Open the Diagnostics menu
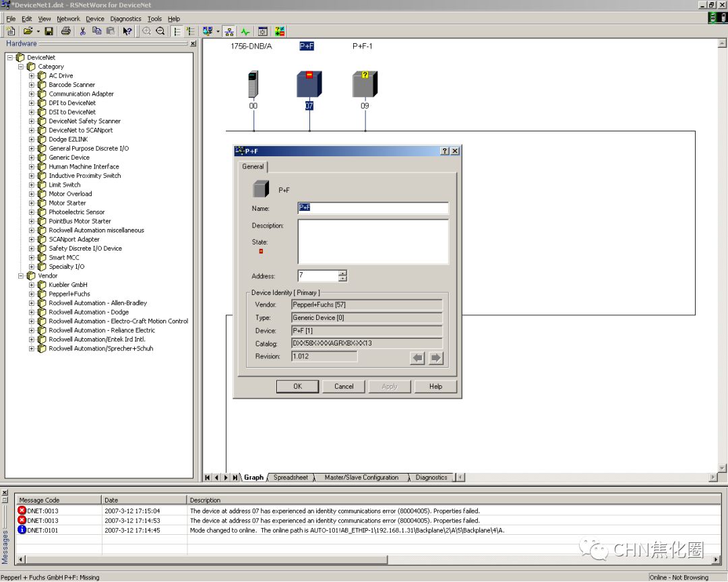This screenshot has height=582, width=728. pyautogui.click(x=125, y=19)
